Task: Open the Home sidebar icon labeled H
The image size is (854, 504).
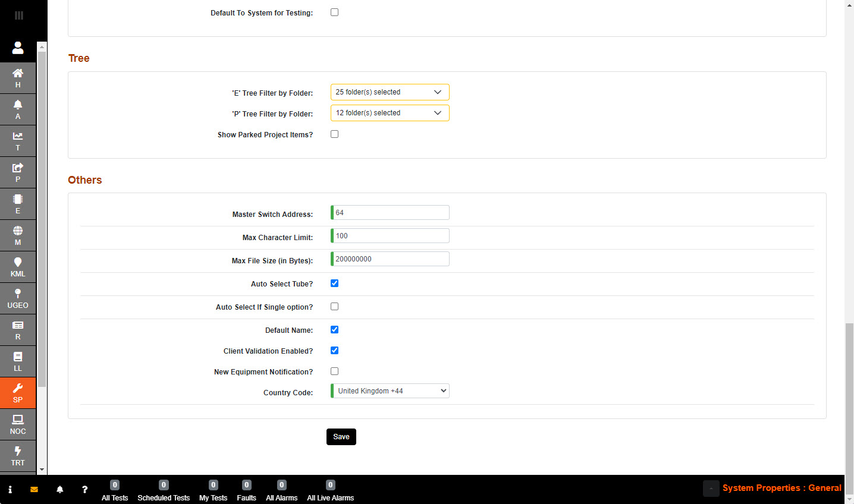Action: [18, 77]
